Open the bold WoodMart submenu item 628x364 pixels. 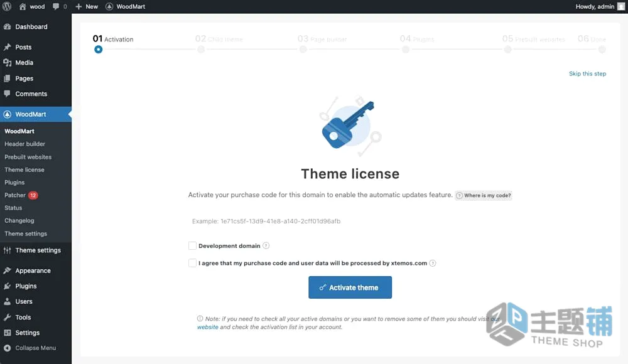[19, 131]
